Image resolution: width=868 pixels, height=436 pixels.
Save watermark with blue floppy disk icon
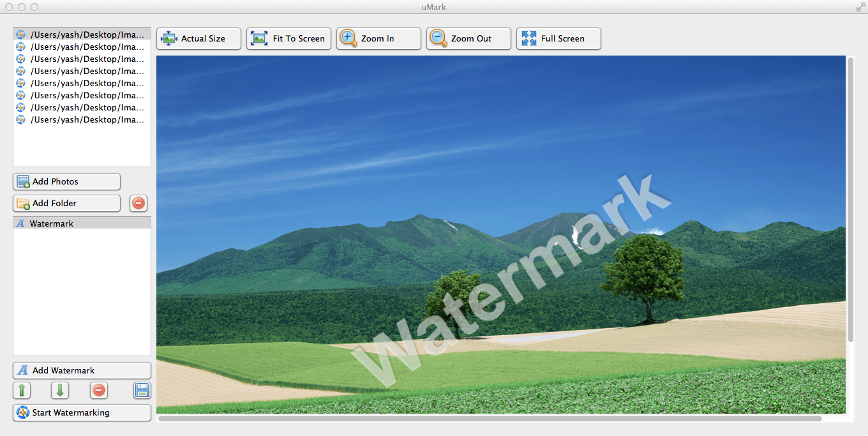click(x=142, y=390)
